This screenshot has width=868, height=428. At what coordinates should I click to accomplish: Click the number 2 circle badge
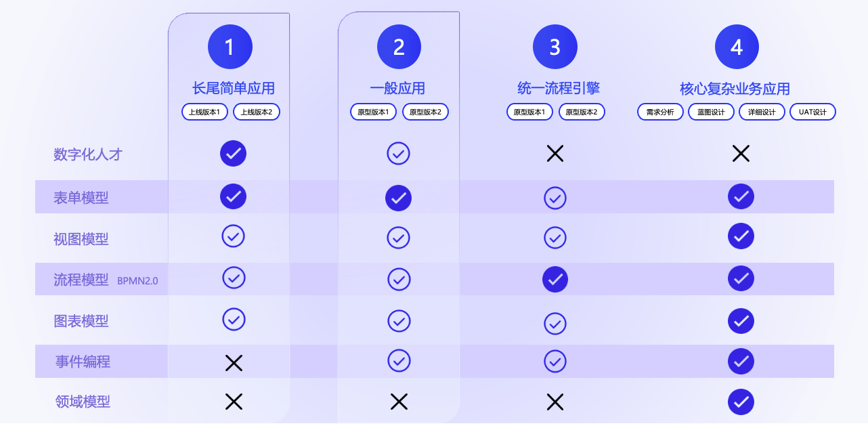point(399,47)
